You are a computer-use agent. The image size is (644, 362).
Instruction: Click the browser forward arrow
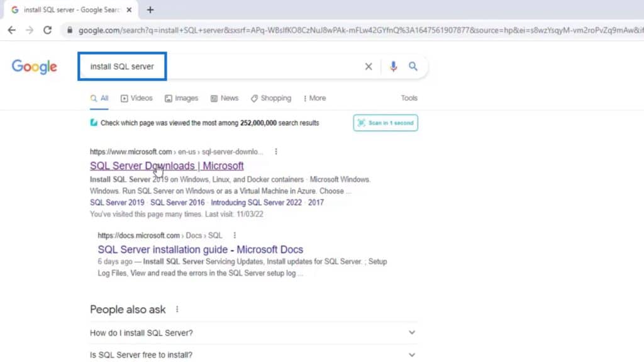tap(30, 30)
